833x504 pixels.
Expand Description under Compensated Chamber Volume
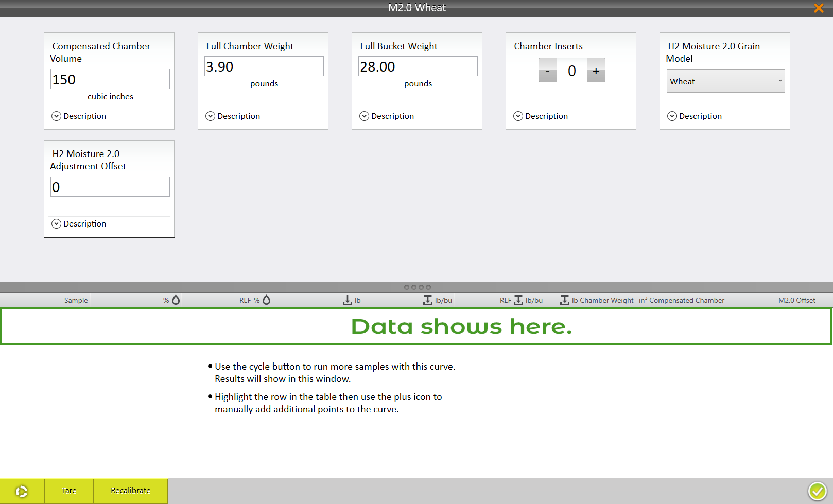tap(79, 116)
